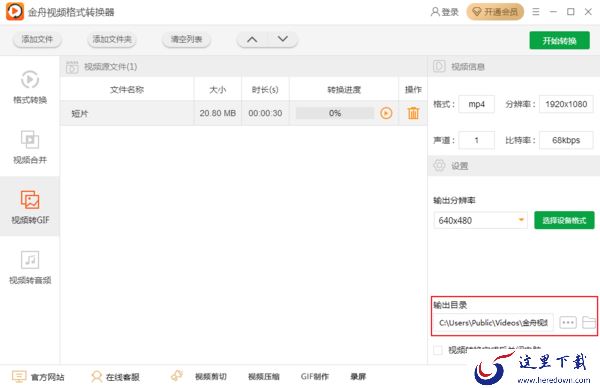The width and height of the screenshot is (600, 388).
Task: Open the output folder icon
Action: click(589, 323)
